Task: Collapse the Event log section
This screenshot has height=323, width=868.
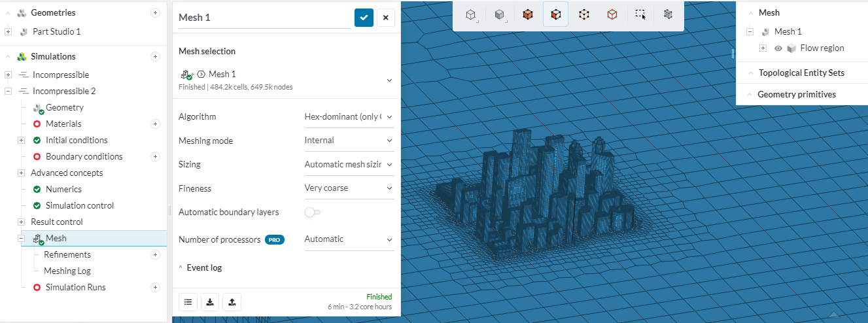Action: click(181, 267)
